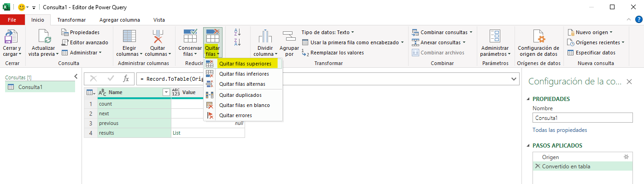Collapse the PROPIEDADES section
The image size is (644, 184).
(528, 99)
